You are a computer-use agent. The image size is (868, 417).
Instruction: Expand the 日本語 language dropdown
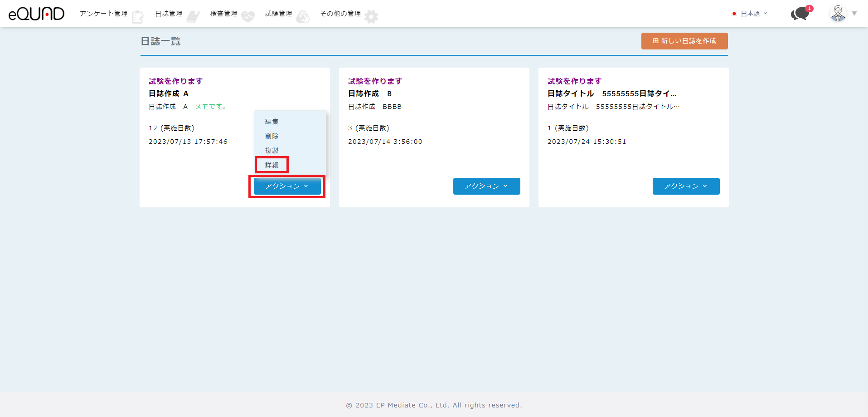(x=750, y=14)
